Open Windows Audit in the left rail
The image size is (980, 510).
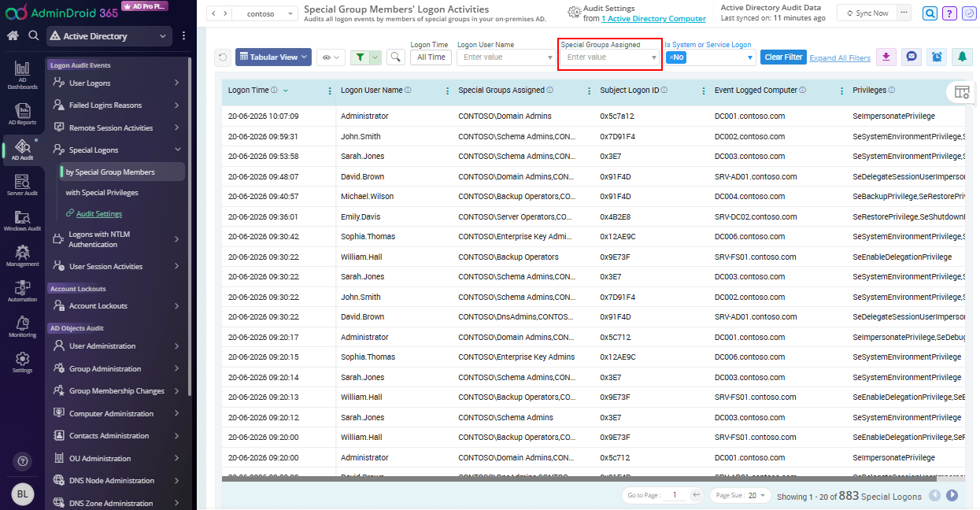coord(22,220)
